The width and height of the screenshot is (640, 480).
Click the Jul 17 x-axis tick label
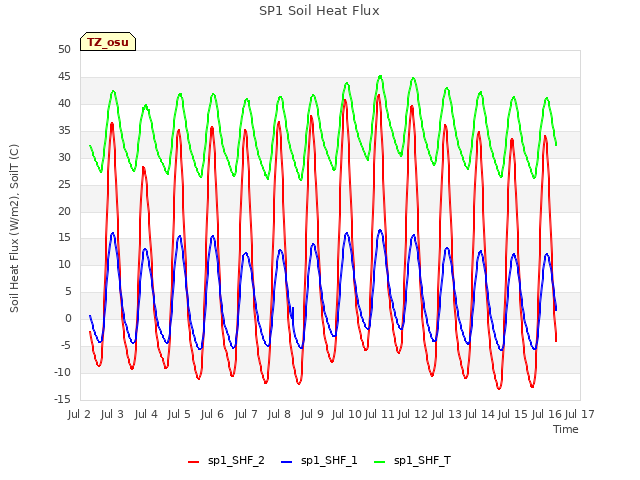click(580, 414)
